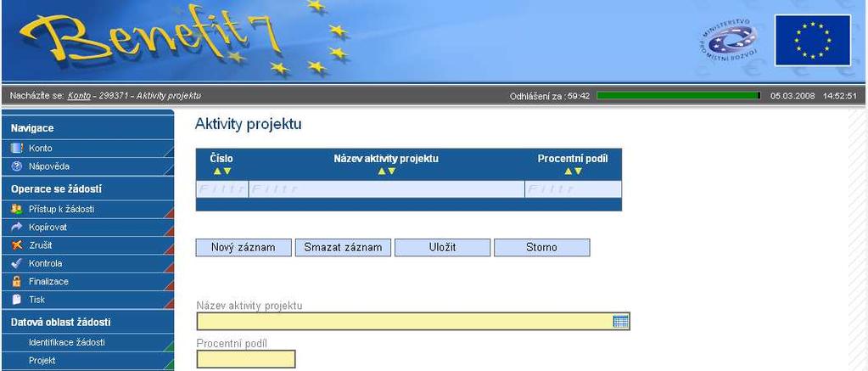Click Odhlášení za countdown text
This screenshot has height=371, width=868.
(550, 96)
